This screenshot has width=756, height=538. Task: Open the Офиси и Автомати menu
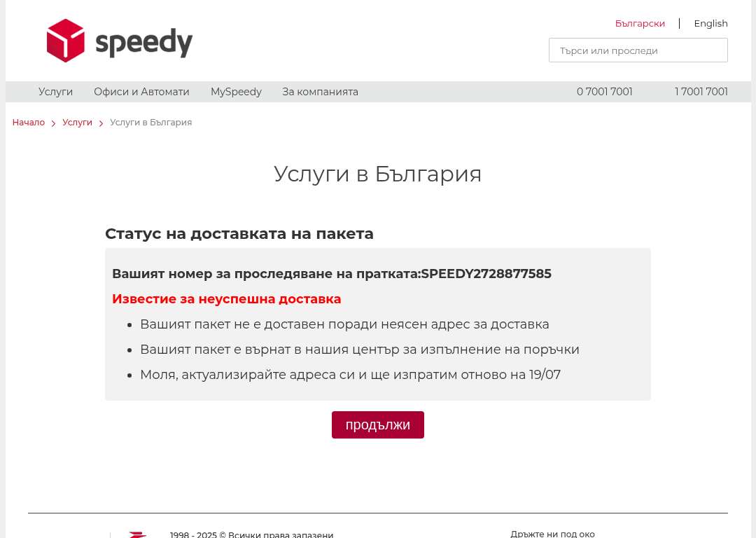tap(141, 92)
